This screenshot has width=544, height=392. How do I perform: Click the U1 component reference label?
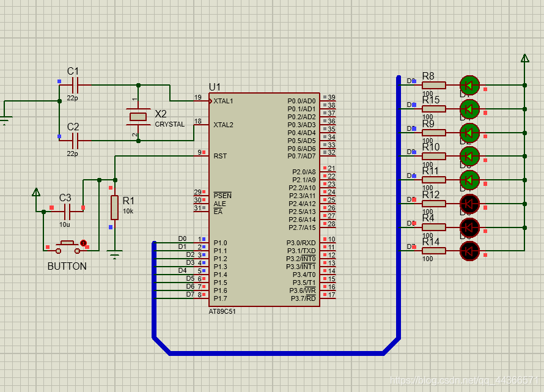click(215, 87)
